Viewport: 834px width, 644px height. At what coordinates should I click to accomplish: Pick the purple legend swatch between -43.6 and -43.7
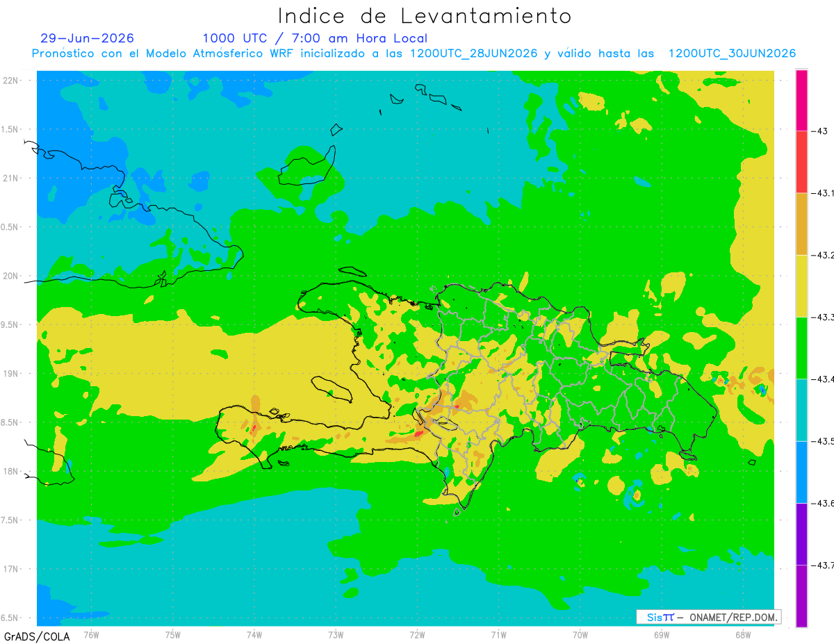click(801, 534)
